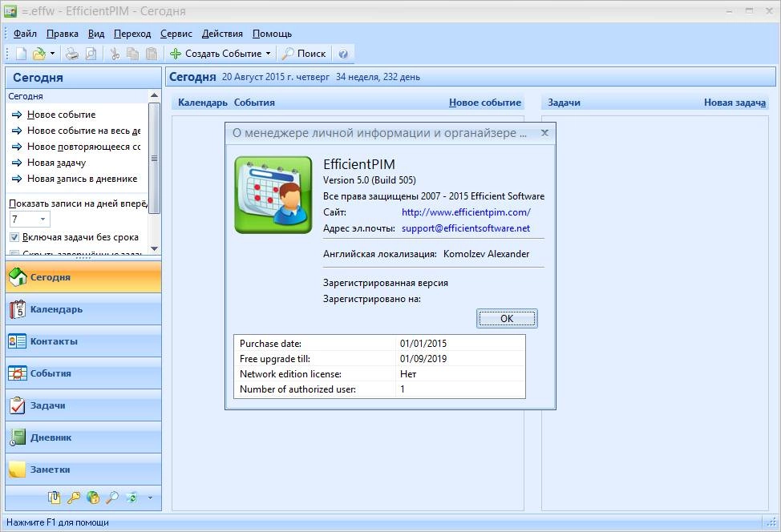Viewport: 781px width, 532px height.
Task: Click the New file toolbar icon
Action: coord(21,53)
